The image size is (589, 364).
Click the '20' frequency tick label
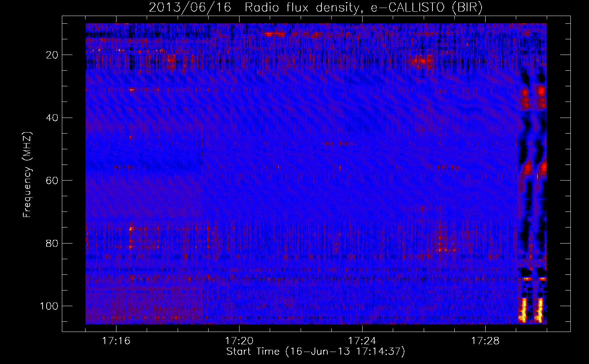click(52, 55)
